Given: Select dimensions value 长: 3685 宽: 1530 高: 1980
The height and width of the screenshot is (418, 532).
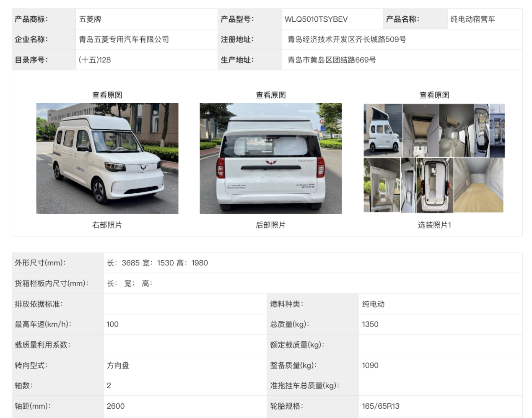Looking at the screenshot, I should tap(157, 263).
